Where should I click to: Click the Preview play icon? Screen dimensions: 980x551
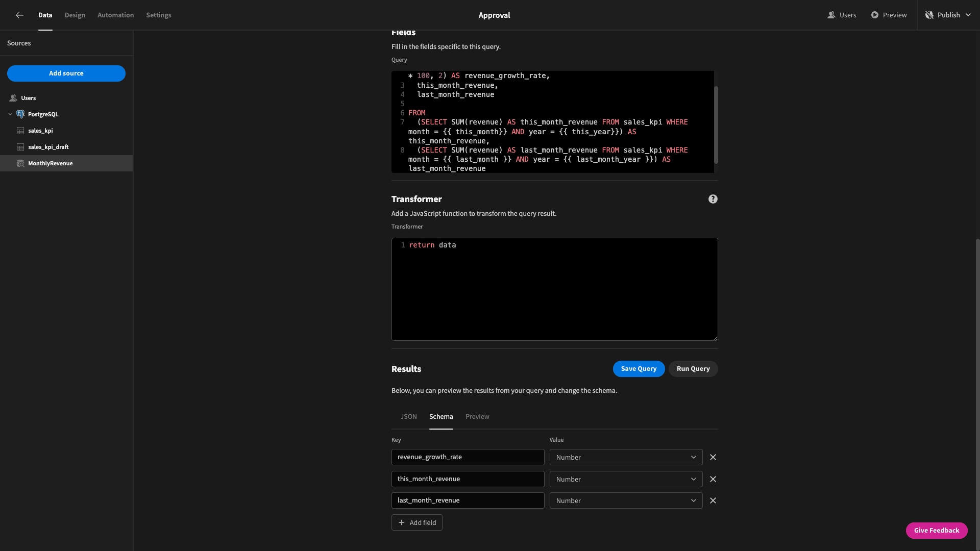coord(875,15)
